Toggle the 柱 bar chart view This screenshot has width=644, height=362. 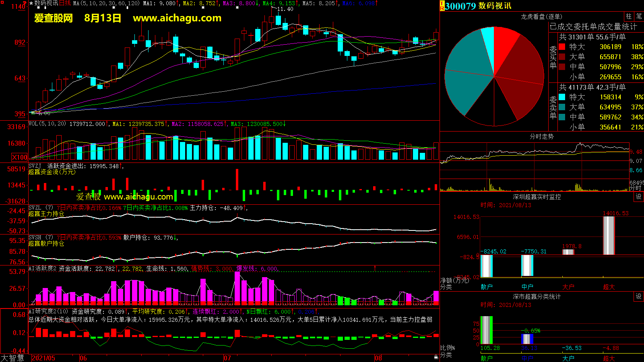(x=629, y=16)
